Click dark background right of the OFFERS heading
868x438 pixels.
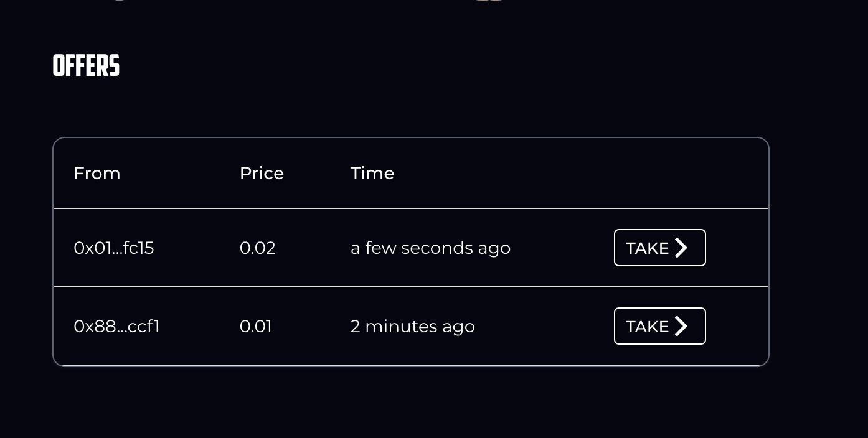click(x=374, y=65)
